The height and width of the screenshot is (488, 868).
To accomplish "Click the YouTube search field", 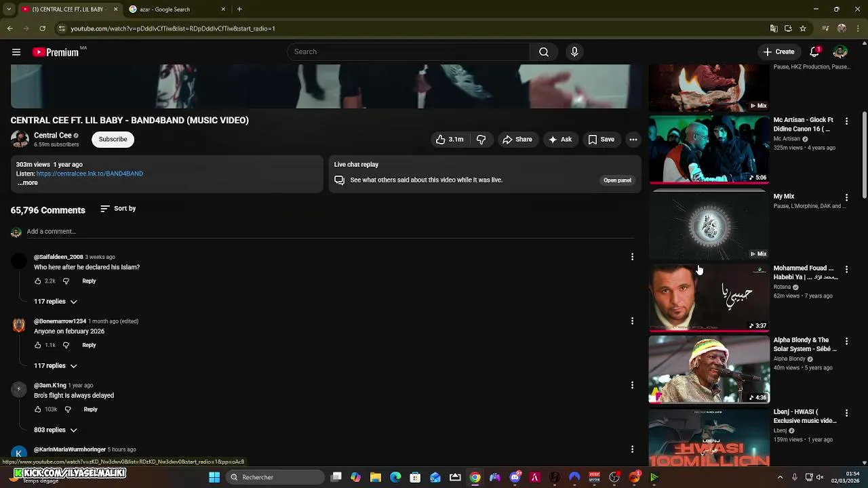I will (408, 52).
